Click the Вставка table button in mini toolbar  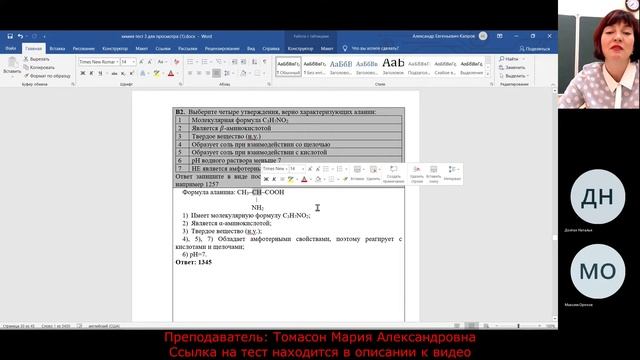[x=357, y=173]
